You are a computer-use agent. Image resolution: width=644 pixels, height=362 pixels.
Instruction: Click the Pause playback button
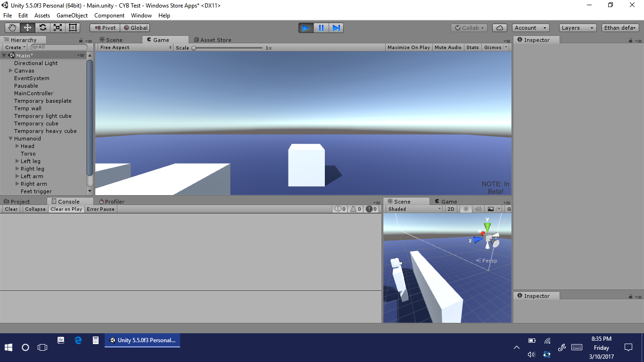coord(321,28)
